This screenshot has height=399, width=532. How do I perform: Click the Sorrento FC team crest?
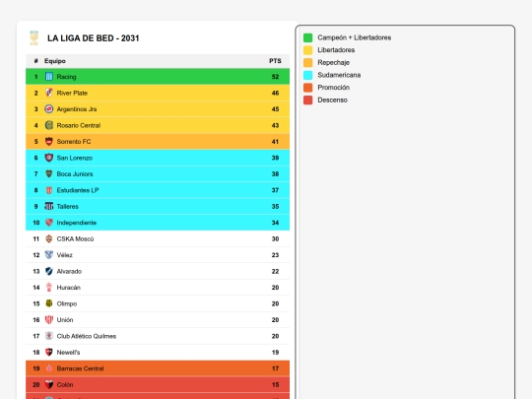[x=49, y=142]
